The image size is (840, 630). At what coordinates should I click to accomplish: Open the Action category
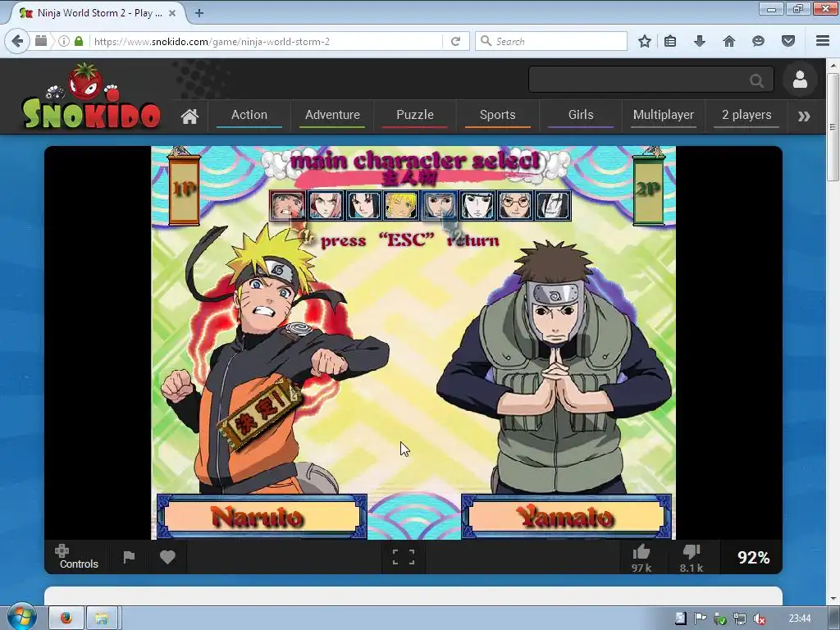[249, 115]
